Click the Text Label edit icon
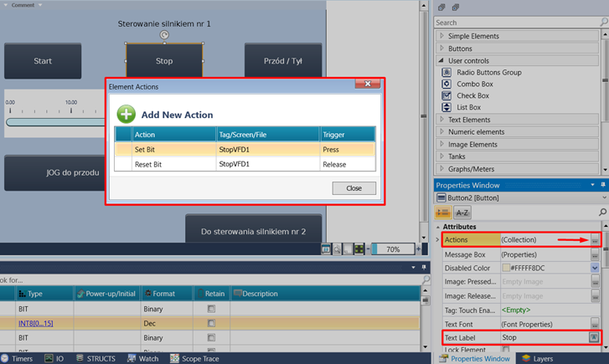 [x=595, y=337]
